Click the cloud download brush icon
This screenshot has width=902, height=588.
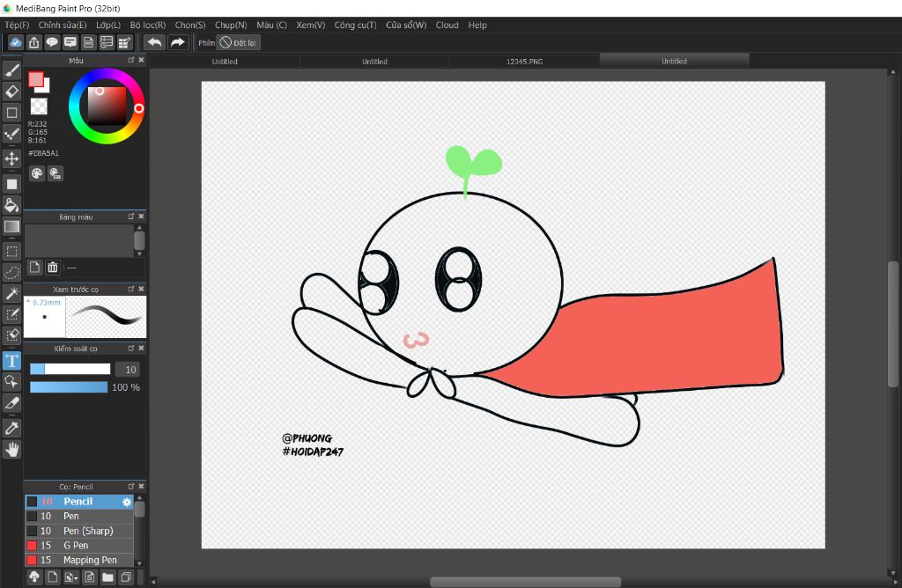coord(34,577)
